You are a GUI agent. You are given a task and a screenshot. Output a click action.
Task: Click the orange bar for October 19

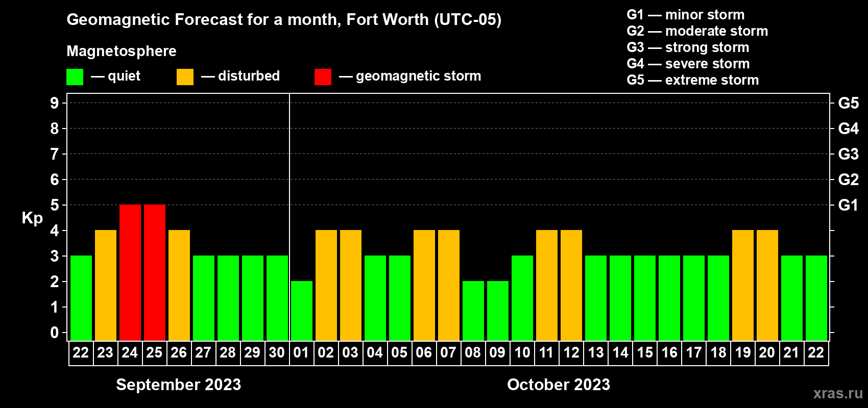[743, 286]
